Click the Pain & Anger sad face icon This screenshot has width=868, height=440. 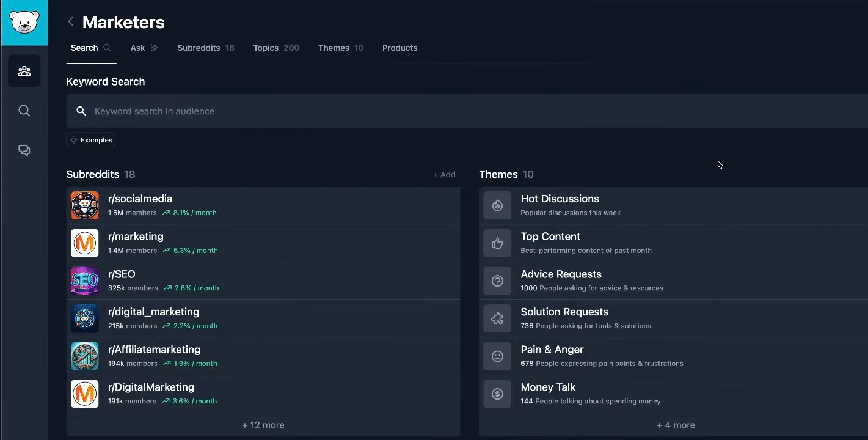tap(497, 356)
